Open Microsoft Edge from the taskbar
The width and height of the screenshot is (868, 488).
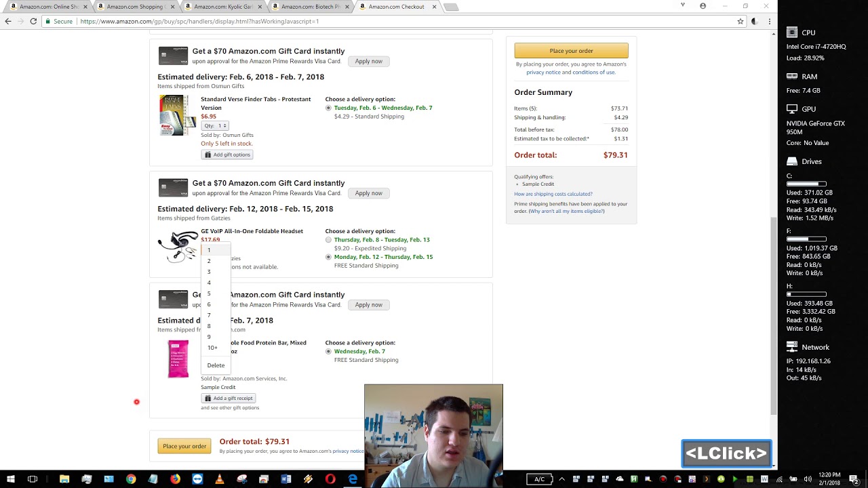[x=353, y=479]
